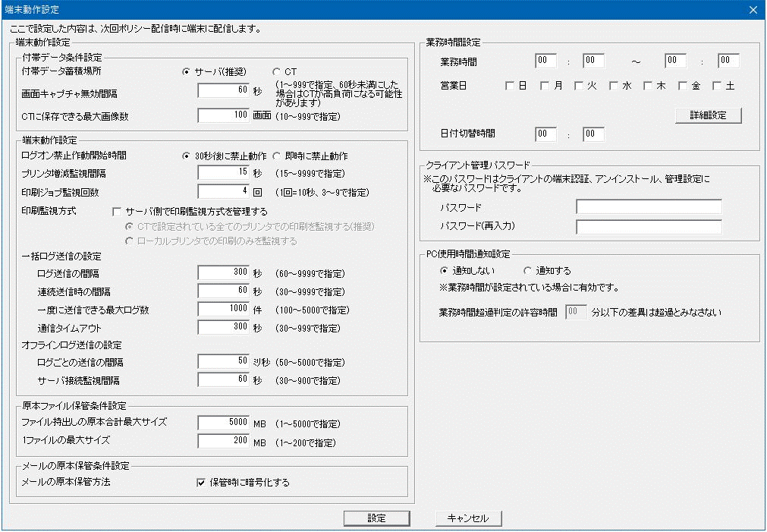The height and width of the screenshot is (532, 767).
Task: Select the 通知しない radio button
Action: (x=445, y=271)
